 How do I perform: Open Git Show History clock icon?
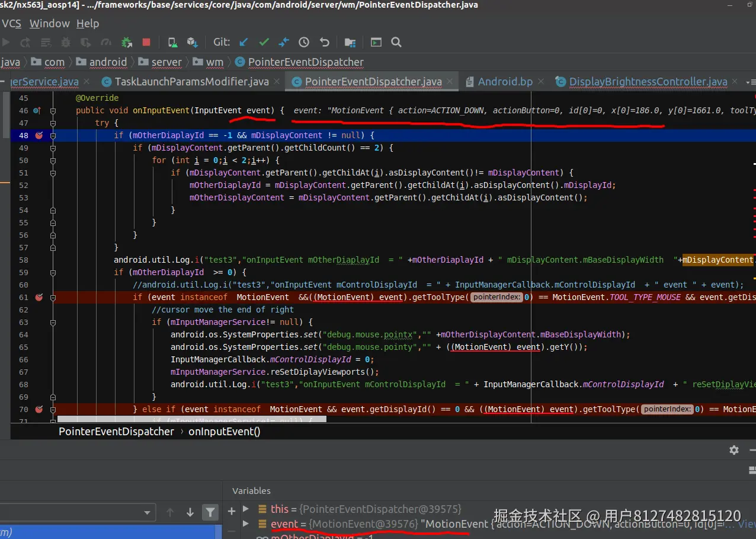pyautogui.click(x=304, y=42)
